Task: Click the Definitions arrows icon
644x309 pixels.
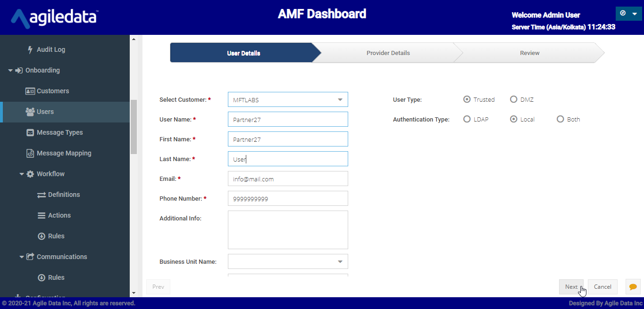Action: point(42,195)
